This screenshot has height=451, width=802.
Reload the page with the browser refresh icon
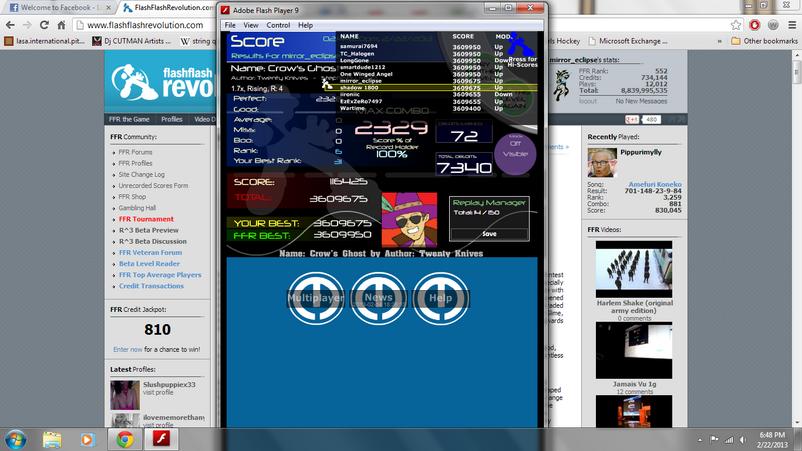click(44, 25)
